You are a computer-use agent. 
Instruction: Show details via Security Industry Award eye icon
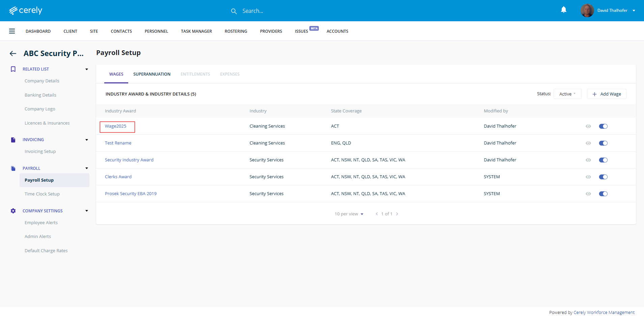[588, 160]
